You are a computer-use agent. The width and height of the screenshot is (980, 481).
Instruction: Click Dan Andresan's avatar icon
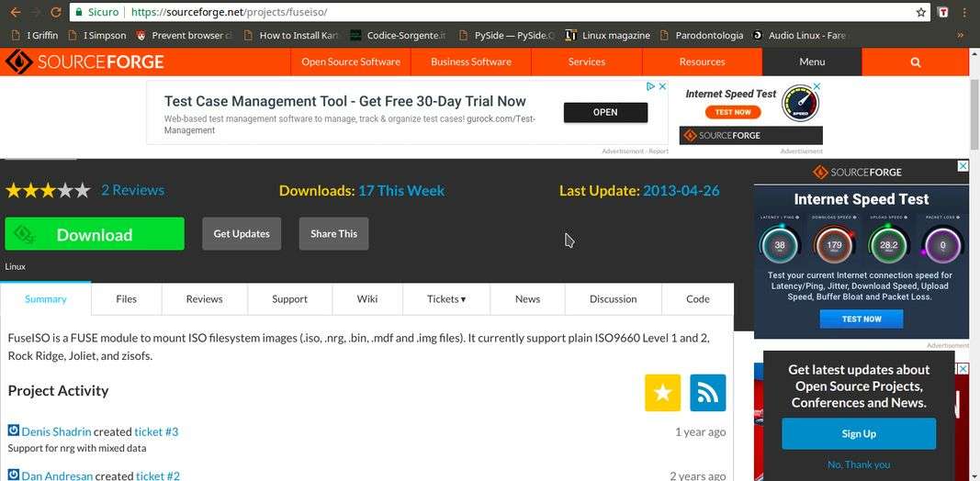tap(13, 475)
